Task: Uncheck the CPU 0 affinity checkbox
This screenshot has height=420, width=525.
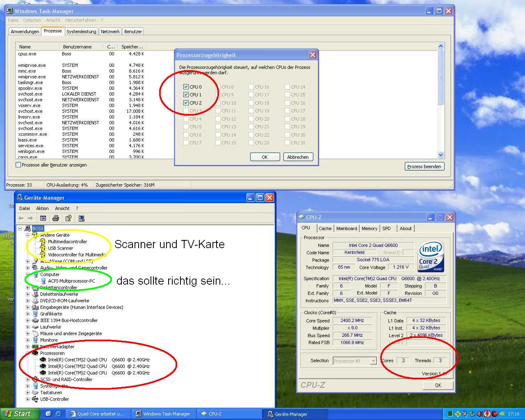Action: tap(186, 87)
